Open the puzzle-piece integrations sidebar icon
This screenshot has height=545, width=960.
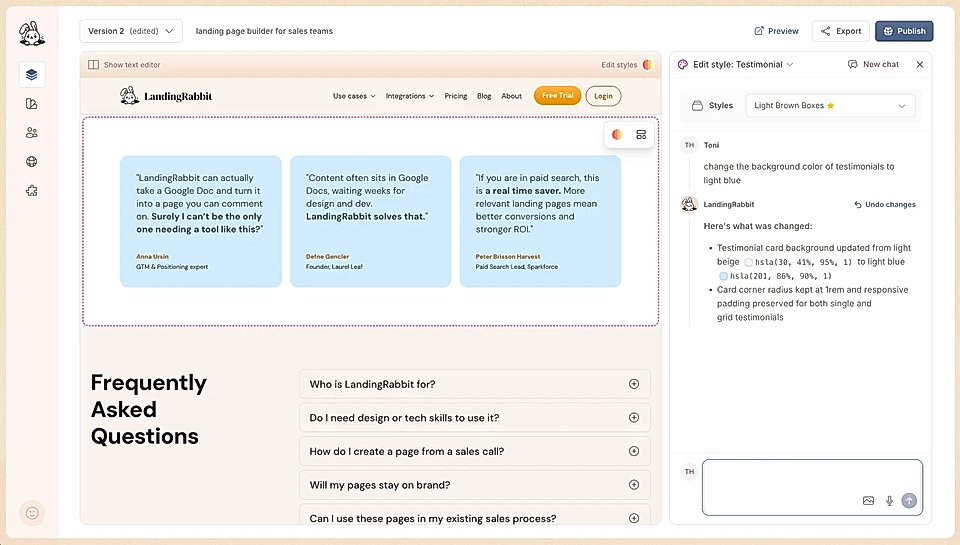coord(32,191)
